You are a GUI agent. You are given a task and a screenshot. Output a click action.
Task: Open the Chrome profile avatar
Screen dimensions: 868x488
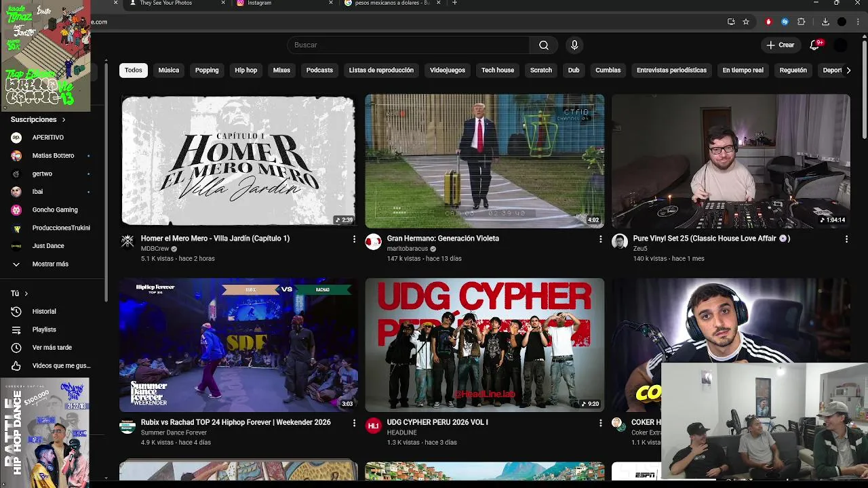tap(842, 22)
